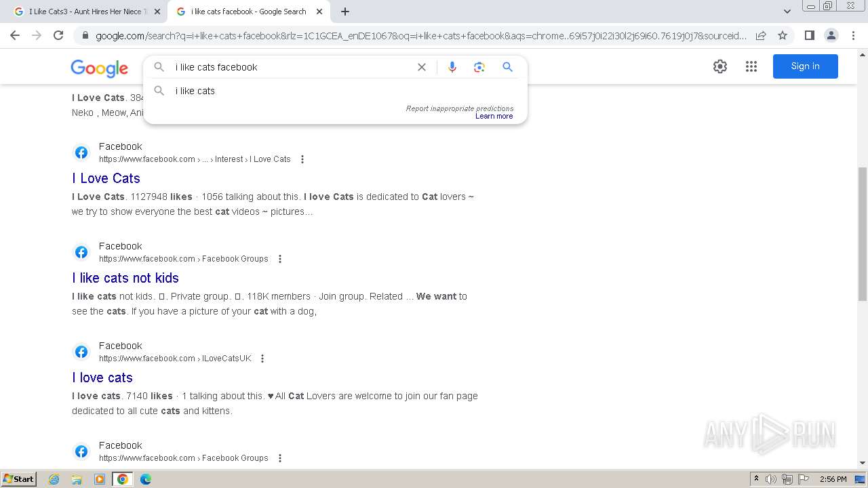868x488 pixels.
Task: Open options for I Love Cats result
Action: coord(302,159)
